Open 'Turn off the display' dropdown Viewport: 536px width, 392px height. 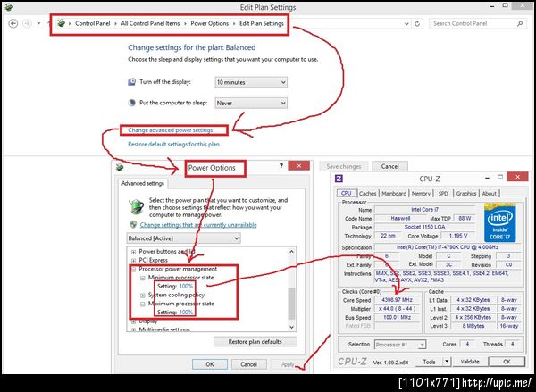[251, 82]
